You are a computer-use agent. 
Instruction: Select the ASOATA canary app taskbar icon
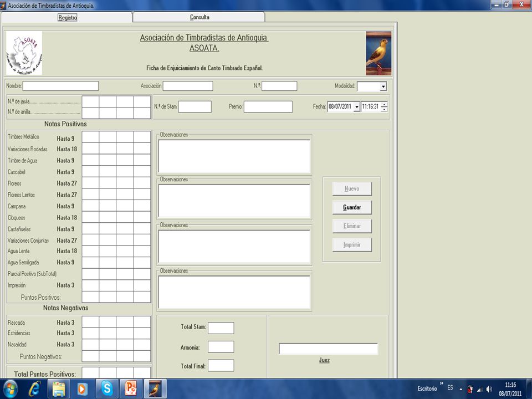click(155, 389)
